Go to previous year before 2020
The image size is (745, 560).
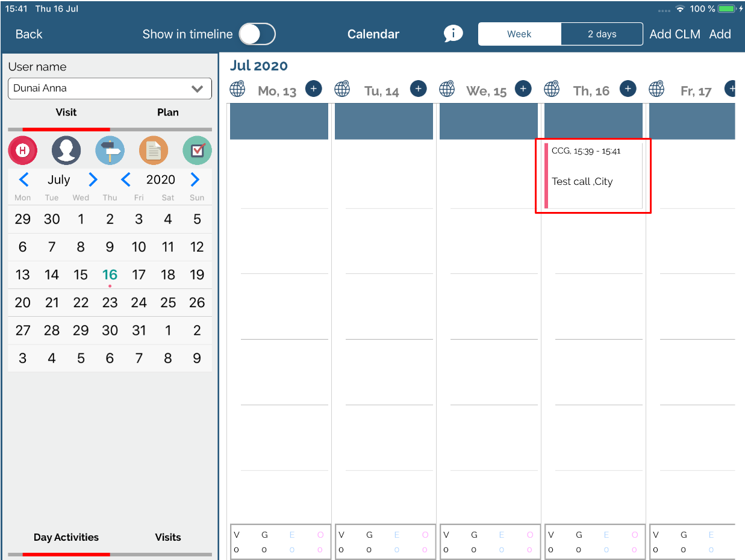pos(126,179)
